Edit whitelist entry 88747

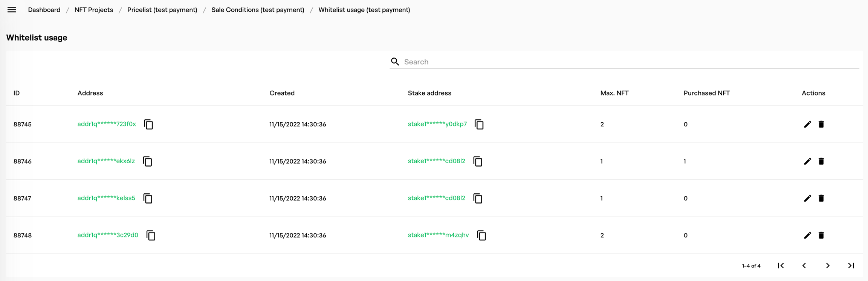click(x=807, y=198)
